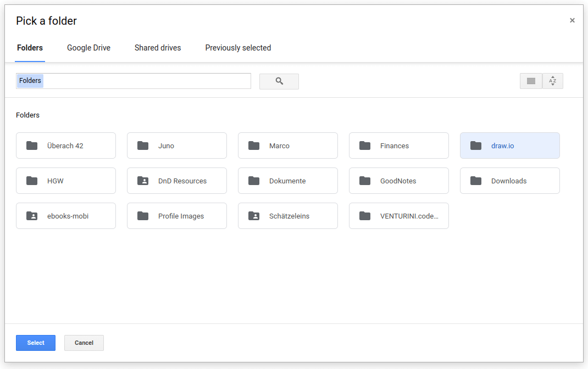The image size is (588, 369).
Task: Open the Shared drives tab
Action: [158, 48]
